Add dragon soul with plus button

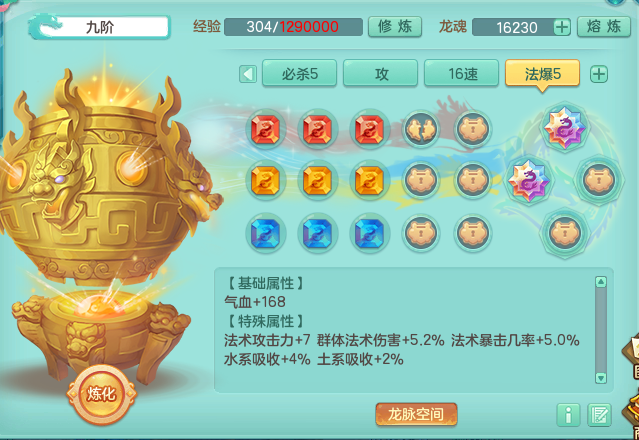[x=562, y=27]
